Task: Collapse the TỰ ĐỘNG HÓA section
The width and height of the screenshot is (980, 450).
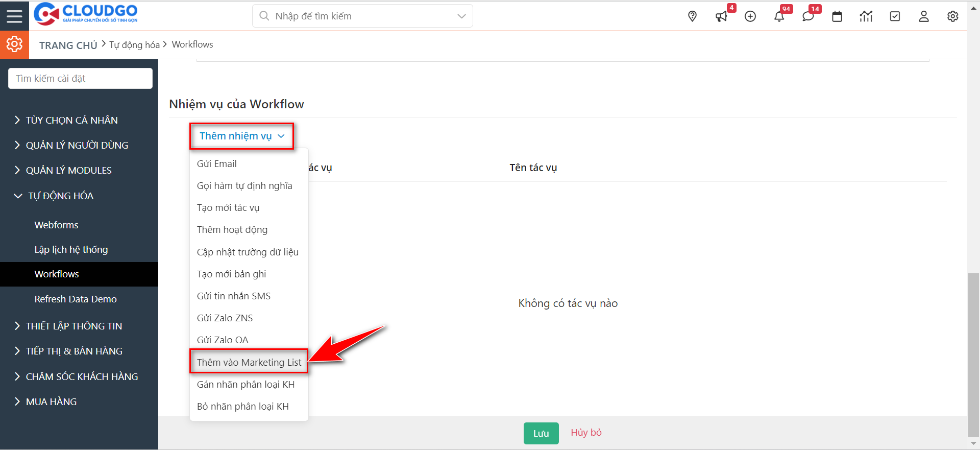Action: [60, 196]
